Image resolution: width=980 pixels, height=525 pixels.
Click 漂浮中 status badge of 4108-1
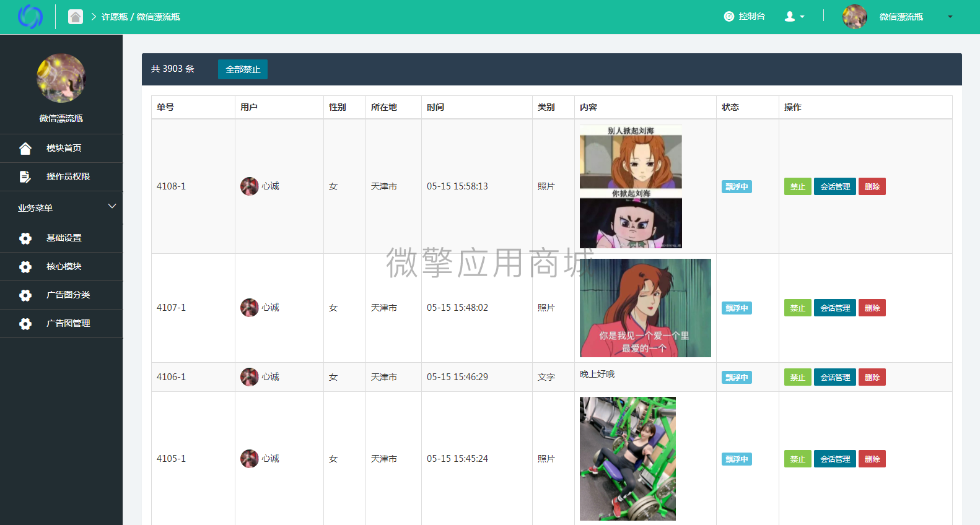pyautogui.click(x=737, y=186)
